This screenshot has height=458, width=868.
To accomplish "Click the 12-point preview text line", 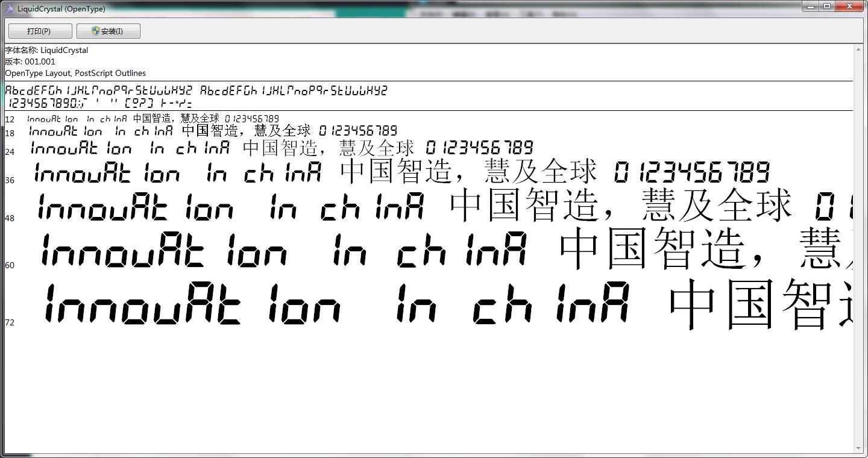I will [x=151, y=119].
